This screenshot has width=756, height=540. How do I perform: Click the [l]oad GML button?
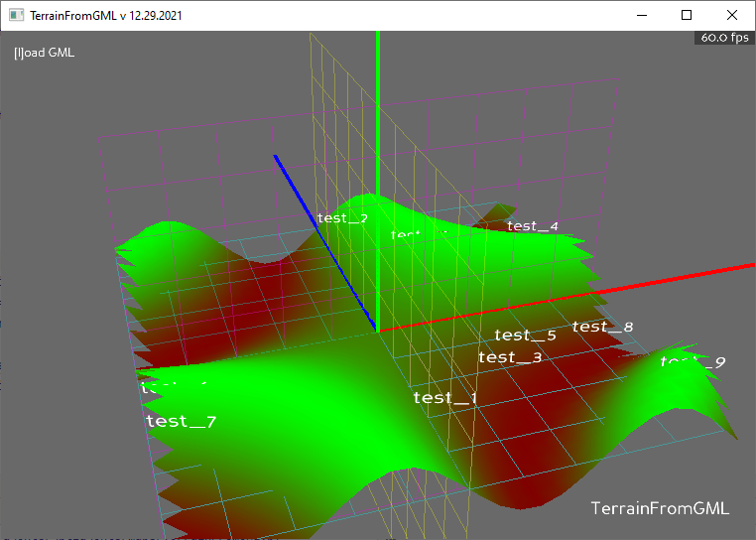(44, 53)
